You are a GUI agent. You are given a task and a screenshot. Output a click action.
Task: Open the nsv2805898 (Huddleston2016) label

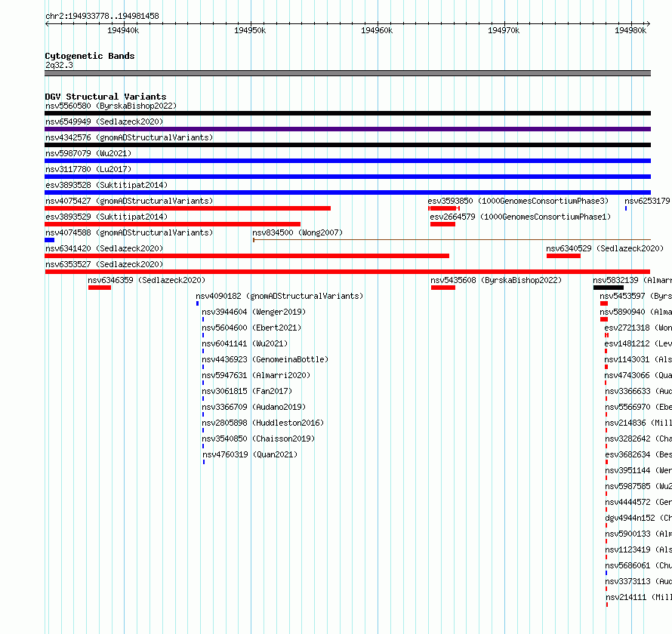pyautogui.click(x=263, y=423)
